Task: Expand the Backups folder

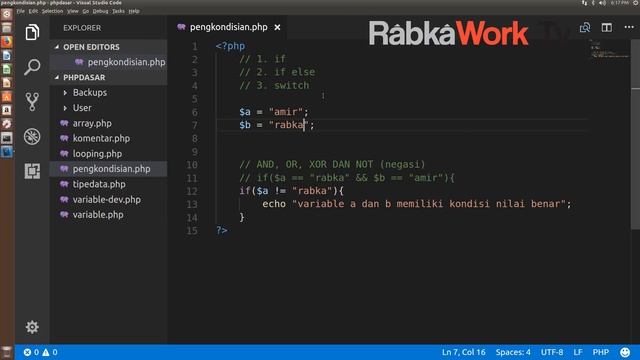Action: [65, 93]
